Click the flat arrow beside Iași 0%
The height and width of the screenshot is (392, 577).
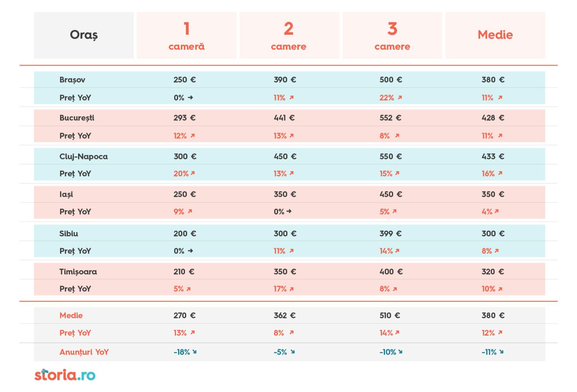[x=289, y=211]
